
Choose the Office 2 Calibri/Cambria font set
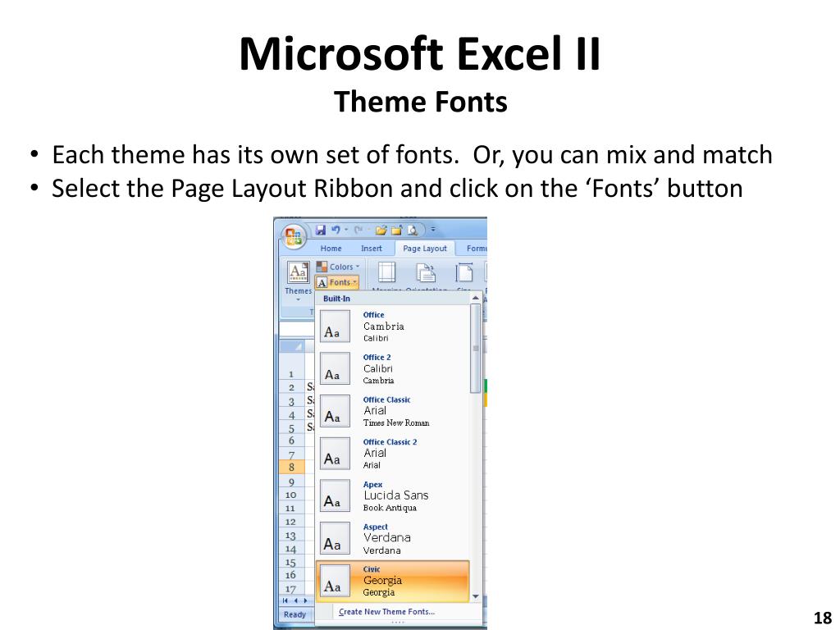click(393, 368)
